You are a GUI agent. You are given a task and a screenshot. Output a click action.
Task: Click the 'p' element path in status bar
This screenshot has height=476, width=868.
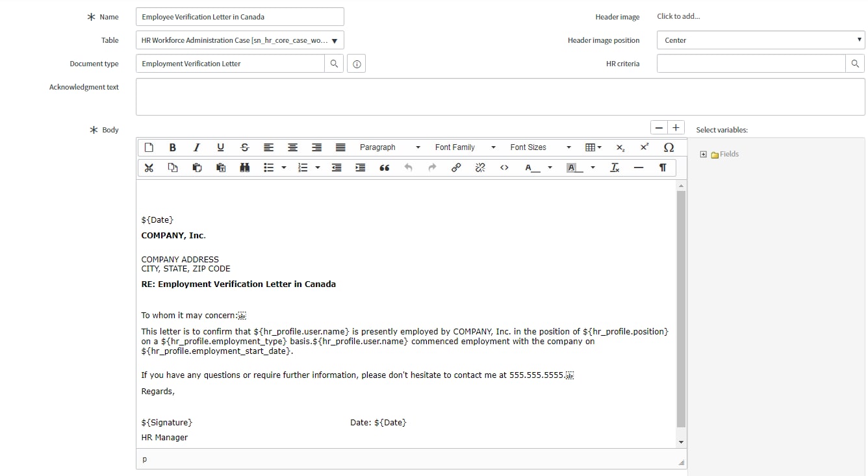tap(144, 459)
